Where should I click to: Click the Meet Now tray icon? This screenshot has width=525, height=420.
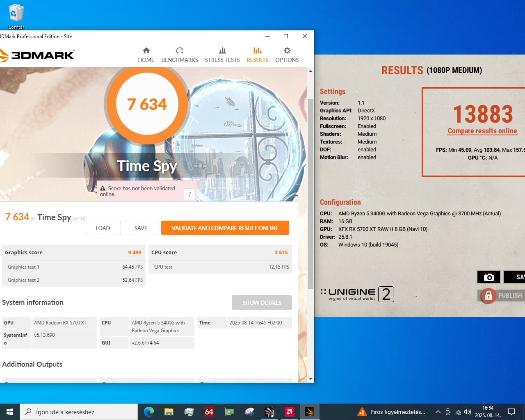(448, 412)
